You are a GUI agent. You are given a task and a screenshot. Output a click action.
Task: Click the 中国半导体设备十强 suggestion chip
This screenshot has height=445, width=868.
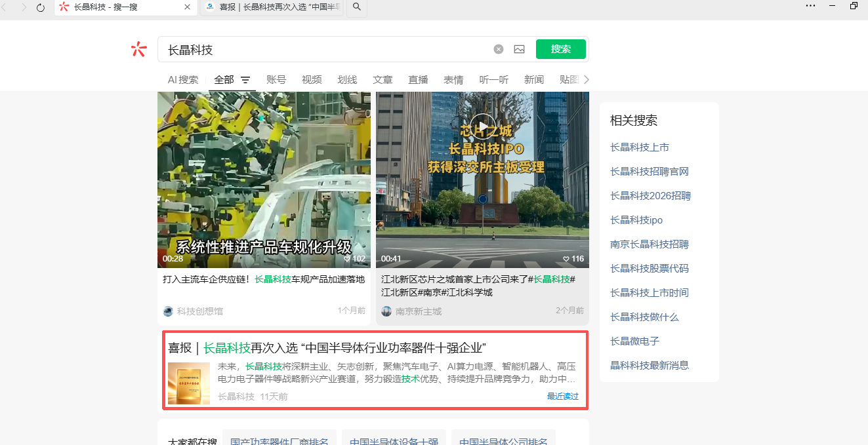394,438
